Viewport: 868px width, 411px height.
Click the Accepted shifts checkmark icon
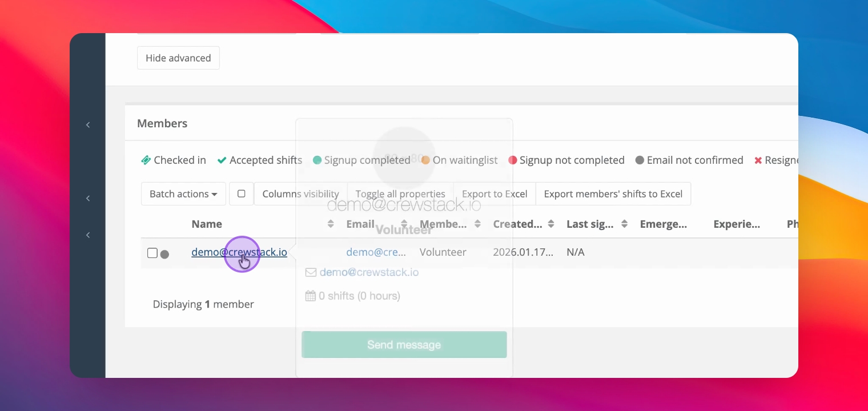tap(222, 160)
